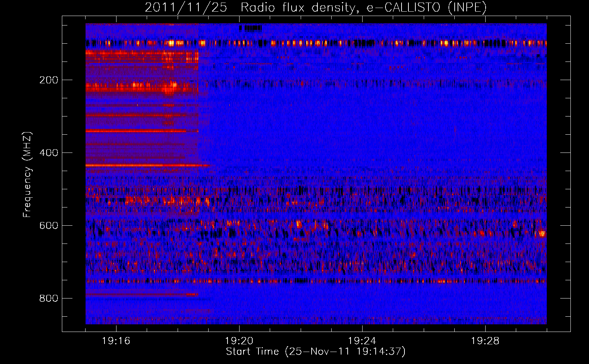This screenshot has height=364, width=589.
Task: Select the 200 frequency tick label
Action: click(x=49, y=80)
